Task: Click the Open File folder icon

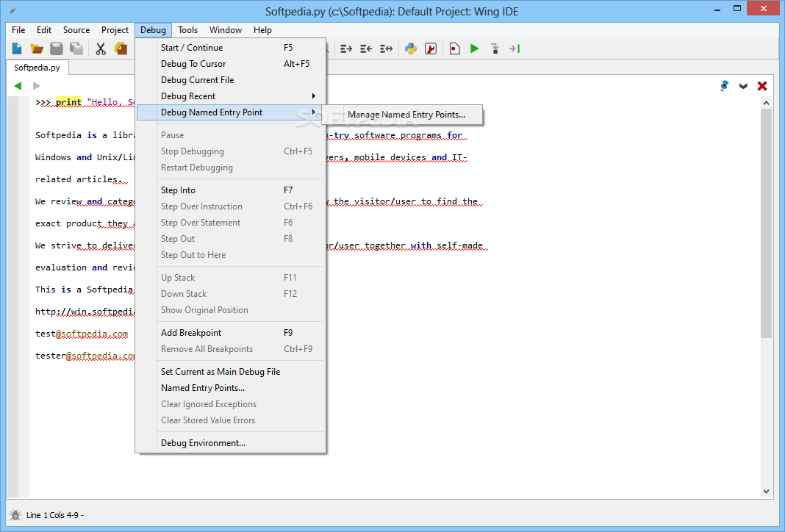Action: click(x=37, y=48)
